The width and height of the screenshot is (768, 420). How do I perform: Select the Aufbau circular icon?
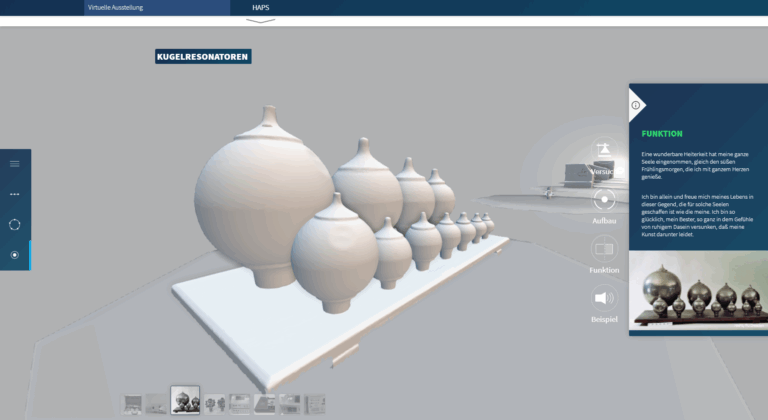tap(604, 199)
